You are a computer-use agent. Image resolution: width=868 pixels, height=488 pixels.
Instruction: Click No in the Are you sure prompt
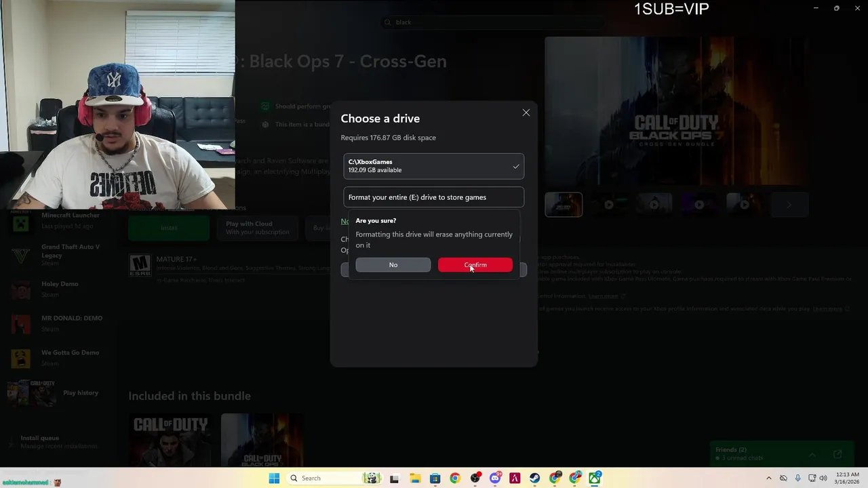click(393, 265)
